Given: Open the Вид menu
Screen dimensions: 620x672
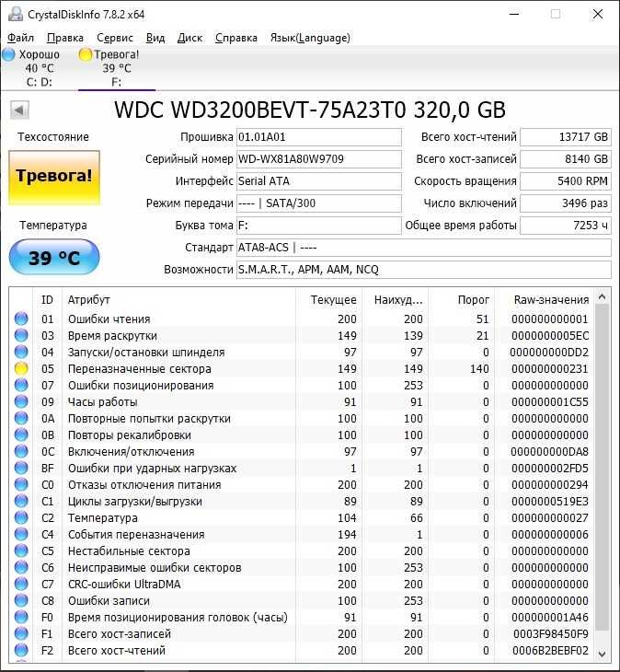Looking at the screenshot, I should click(x=155, y=38).
